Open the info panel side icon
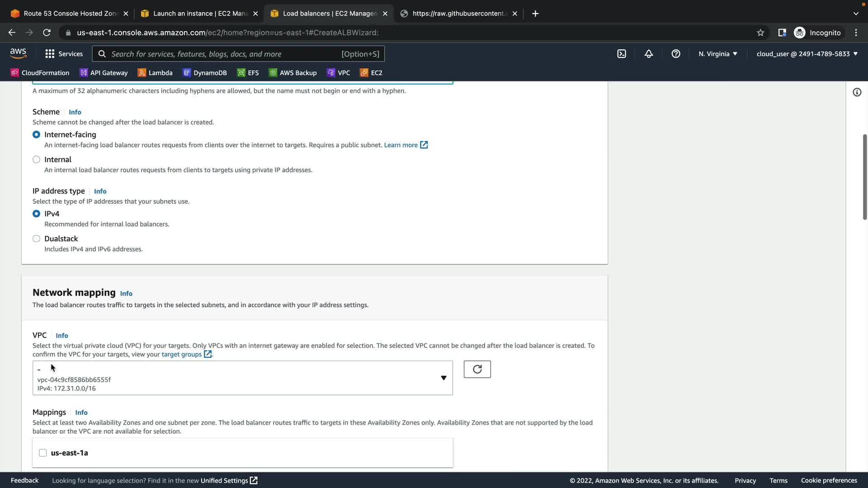868x488 pixels. click(857, 92)
